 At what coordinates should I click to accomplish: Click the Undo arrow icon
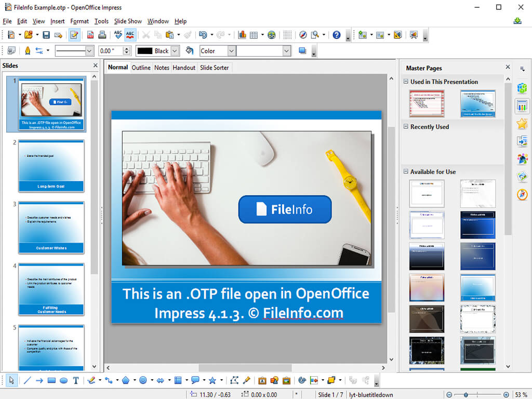tap(203, 35)
